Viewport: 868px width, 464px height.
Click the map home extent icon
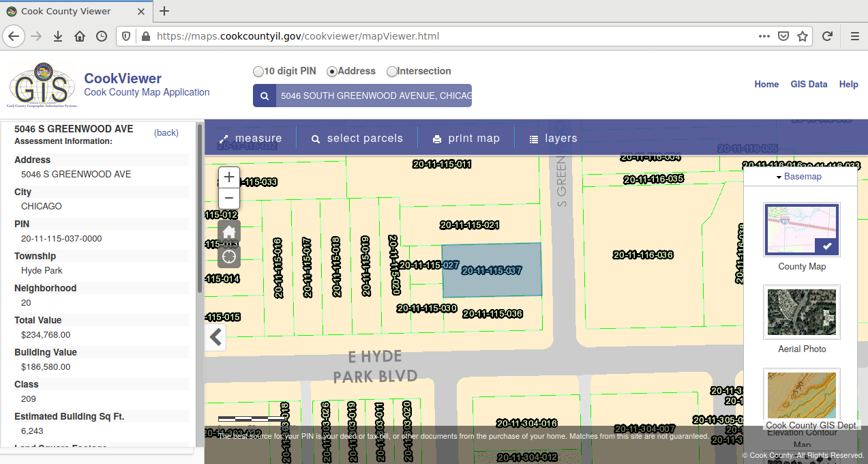[x=229, y=231]
